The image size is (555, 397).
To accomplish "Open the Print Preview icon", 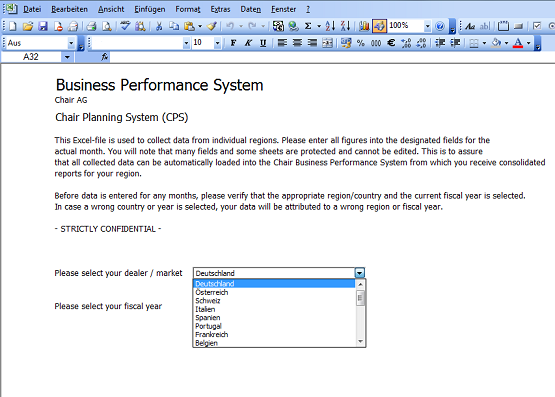I will click(107, 26).
